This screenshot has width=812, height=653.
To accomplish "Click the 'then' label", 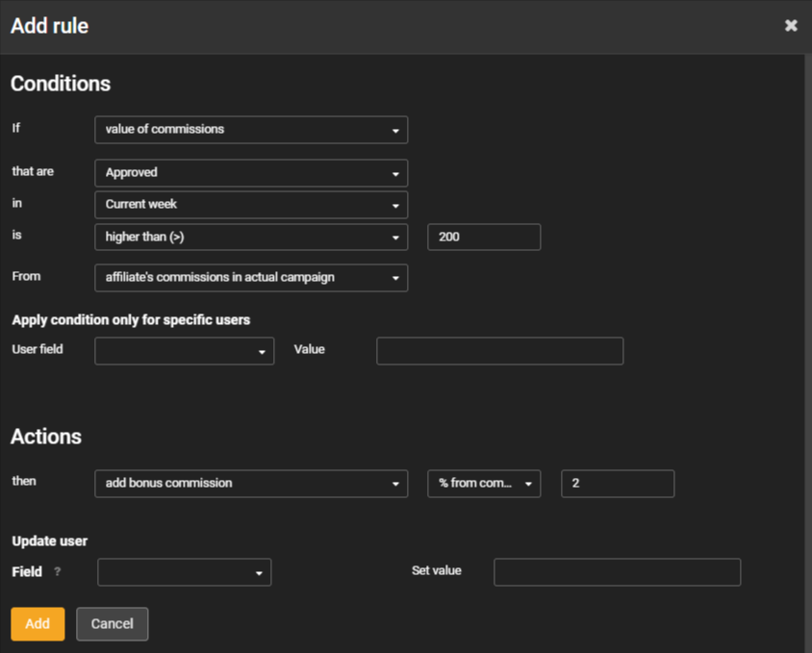I will pyautogui.click(x=24, y=481).
